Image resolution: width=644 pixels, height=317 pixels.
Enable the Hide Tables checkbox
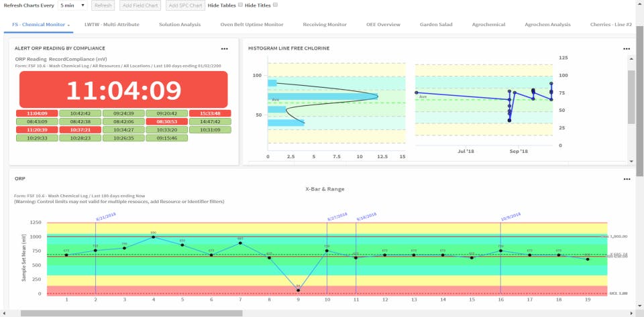pyautogui.click(x=240, y=5)
